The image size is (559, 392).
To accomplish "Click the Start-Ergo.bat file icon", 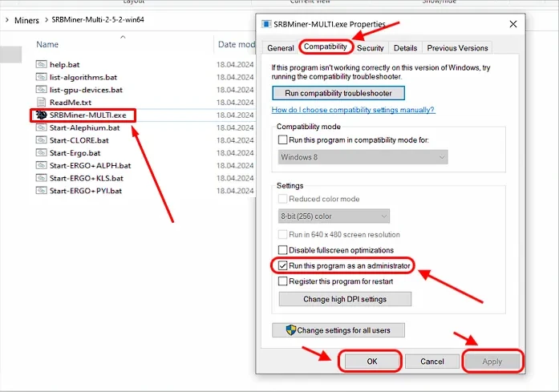I will click(x=42, y=153).
